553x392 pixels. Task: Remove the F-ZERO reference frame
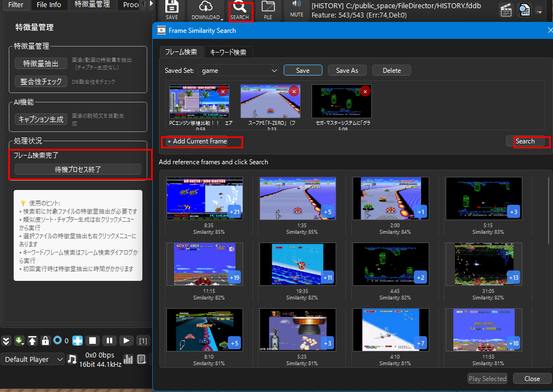click(294, 91)
